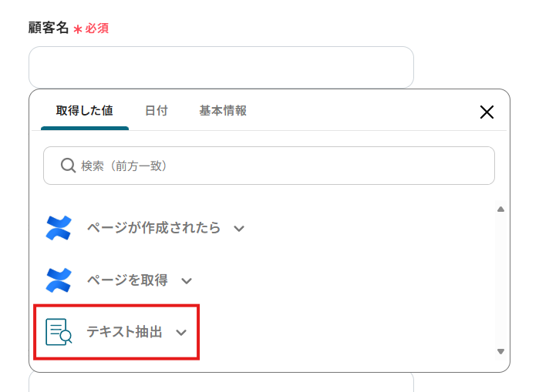Viewport: 539px width, 392px height.
Task: Expand the ページを取得 chevron
Action: pos(186,281)
